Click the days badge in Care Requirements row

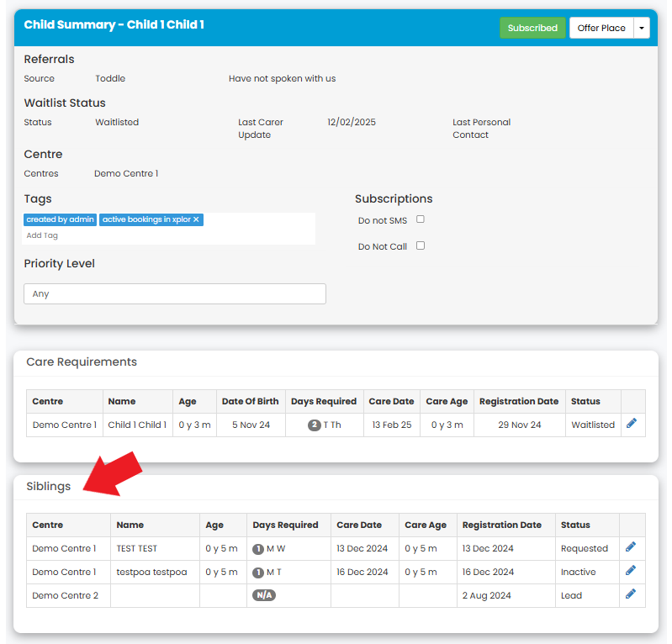coord(315,425)
